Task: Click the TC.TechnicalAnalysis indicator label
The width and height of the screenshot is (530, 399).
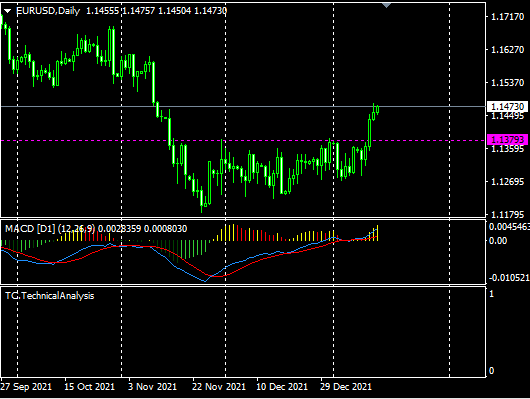Action: [50, 296]
